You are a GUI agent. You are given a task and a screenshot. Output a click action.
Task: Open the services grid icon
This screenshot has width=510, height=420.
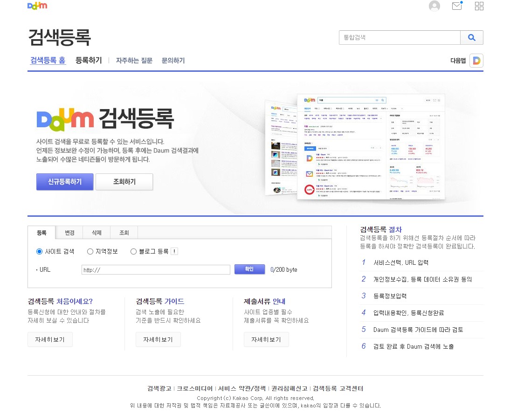tap(479, 6)
